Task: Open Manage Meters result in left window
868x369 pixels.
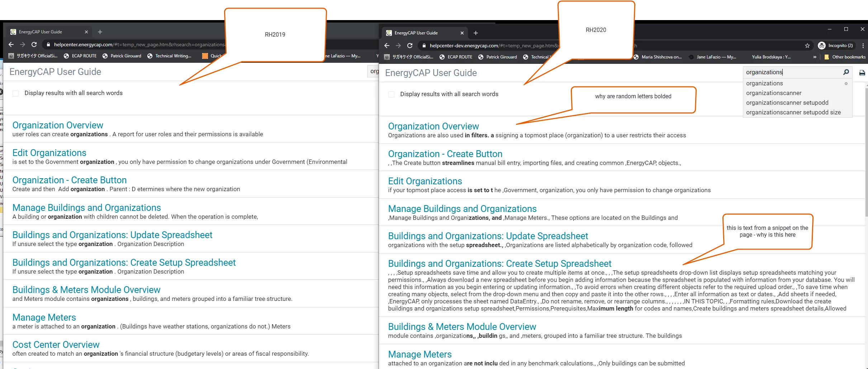Action: [x=44, y=317]
